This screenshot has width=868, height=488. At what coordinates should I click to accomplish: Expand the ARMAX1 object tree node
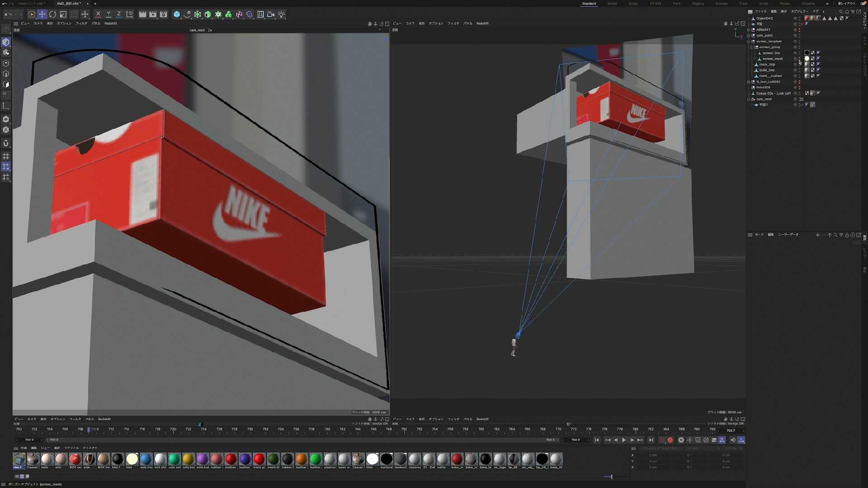click(749, 30)
